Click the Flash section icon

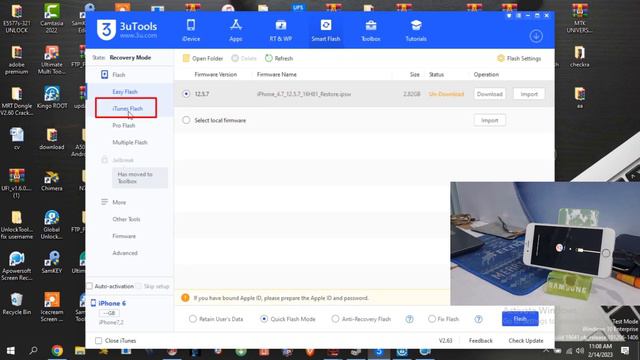click(x=104, y=74)
